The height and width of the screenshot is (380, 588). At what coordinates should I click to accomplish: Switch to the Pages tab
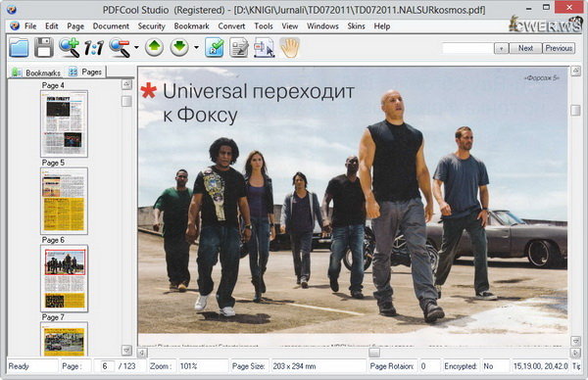tap(85, 71)
